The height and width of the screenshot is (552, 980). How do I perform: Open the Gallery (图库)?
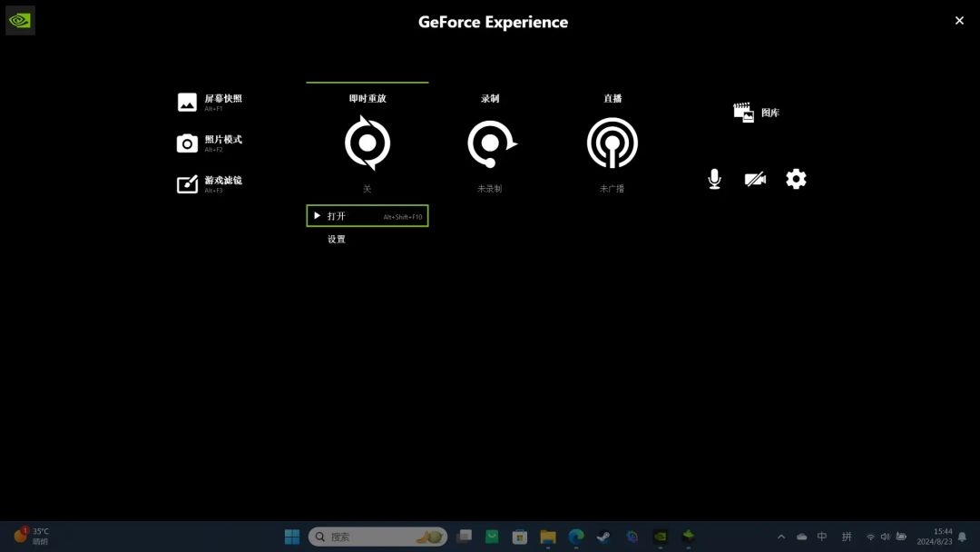coord(757,113)
